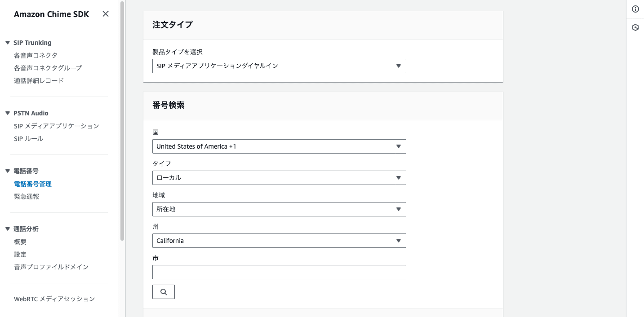Collapse the SIP Trunking section
The image size is (644, 317).
[8, 43]
